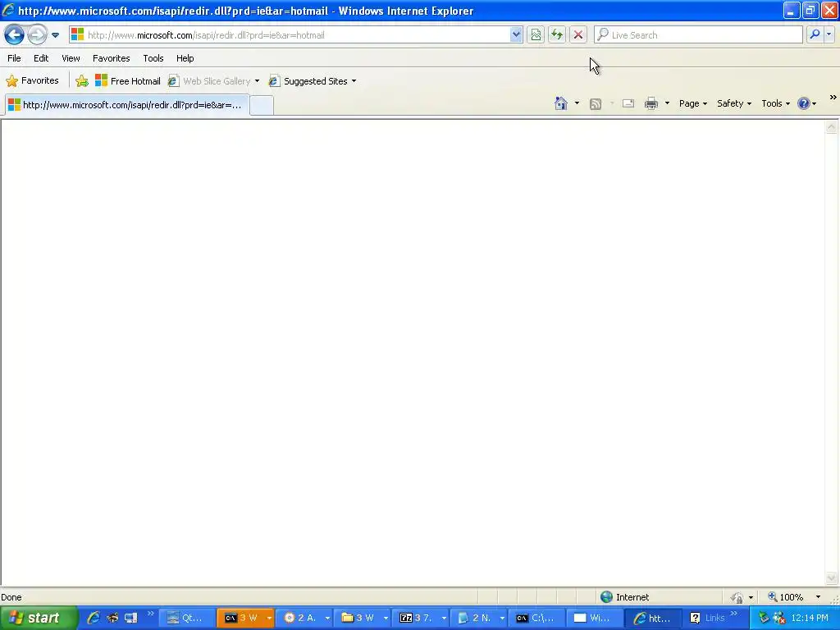This screenshot has height=630, width=840.
Task: Run search with the magnifier button
Action: 815,34
